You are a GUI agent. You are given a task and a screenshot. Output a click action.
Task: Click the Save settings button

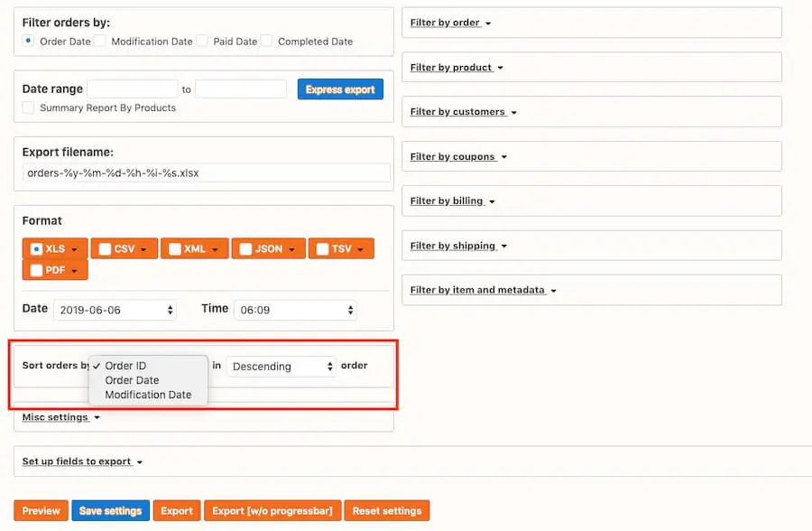[x=110, y=511]
